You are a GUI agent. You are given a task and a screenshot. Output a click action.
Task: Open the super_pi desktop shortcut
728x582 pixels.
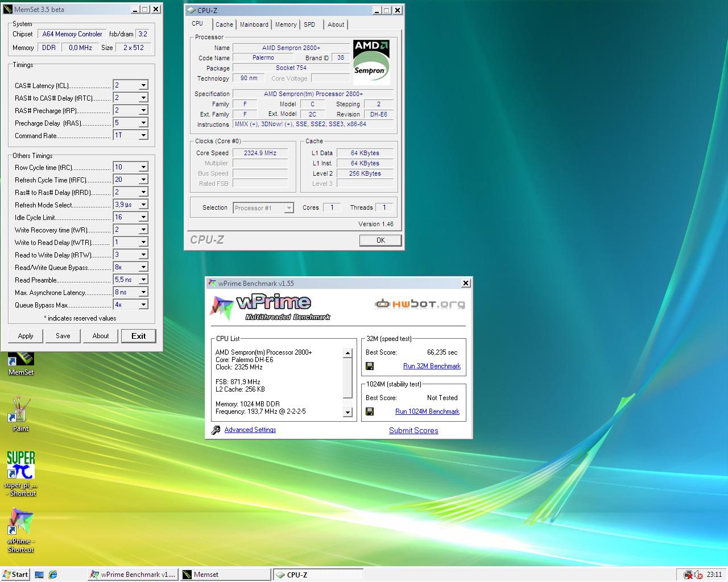tap(21, 473)
